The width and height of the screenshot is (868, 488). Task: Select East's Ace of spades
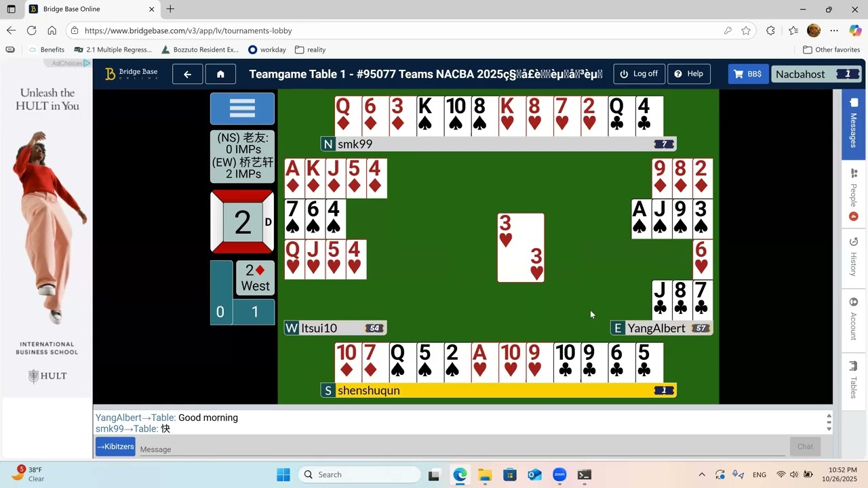[x=642, y=218]
